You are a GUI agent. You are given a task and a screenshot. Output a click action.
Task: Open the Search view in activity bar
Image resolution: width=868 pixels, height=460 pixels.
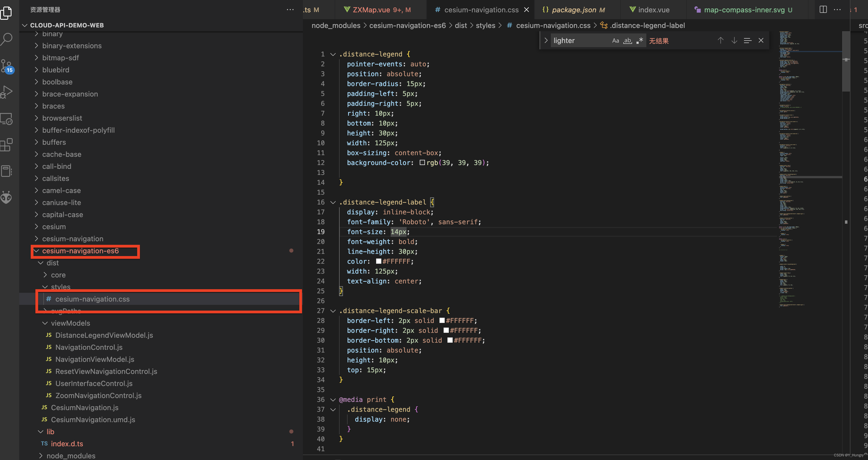(7, 39)
